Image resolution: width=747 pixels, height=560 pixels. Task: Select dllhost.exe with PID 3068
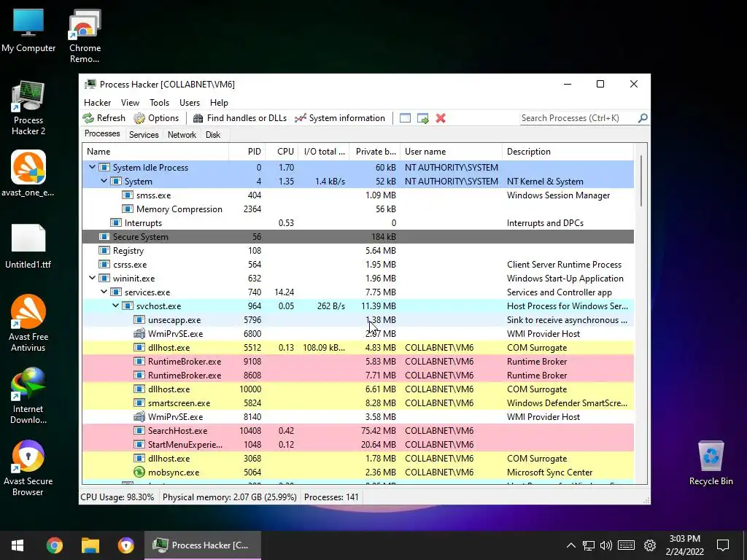(x=358, y=458)
